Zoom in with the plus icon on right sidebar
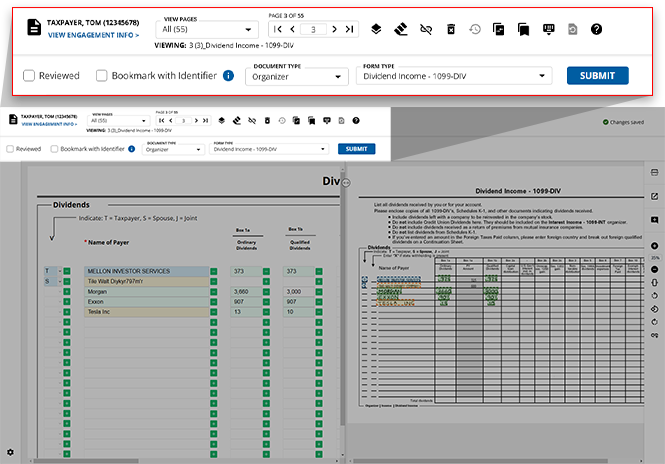 pos(654,245)
